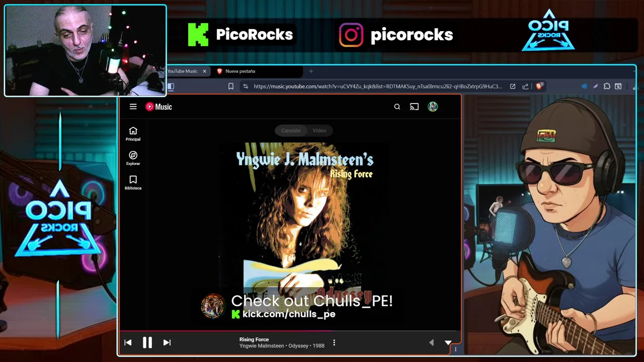Open the cast to device option

click(x=414, y=107)
